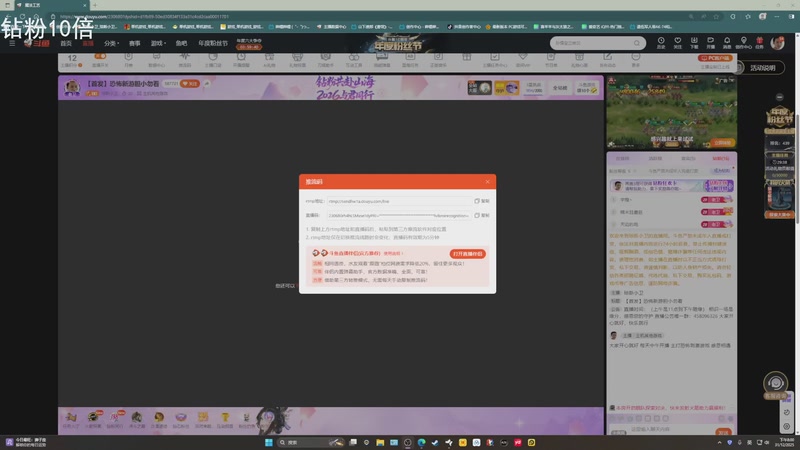The height and width of the screenshot is (450, 800).
Task: Open Microsoft Edge from the taskbar
Action: (421, 442)
